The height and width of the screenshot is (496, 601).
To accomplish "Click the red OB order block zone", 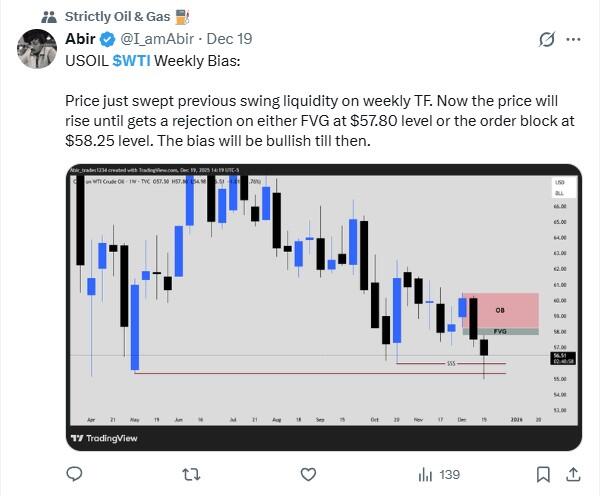I will [500, 309].
